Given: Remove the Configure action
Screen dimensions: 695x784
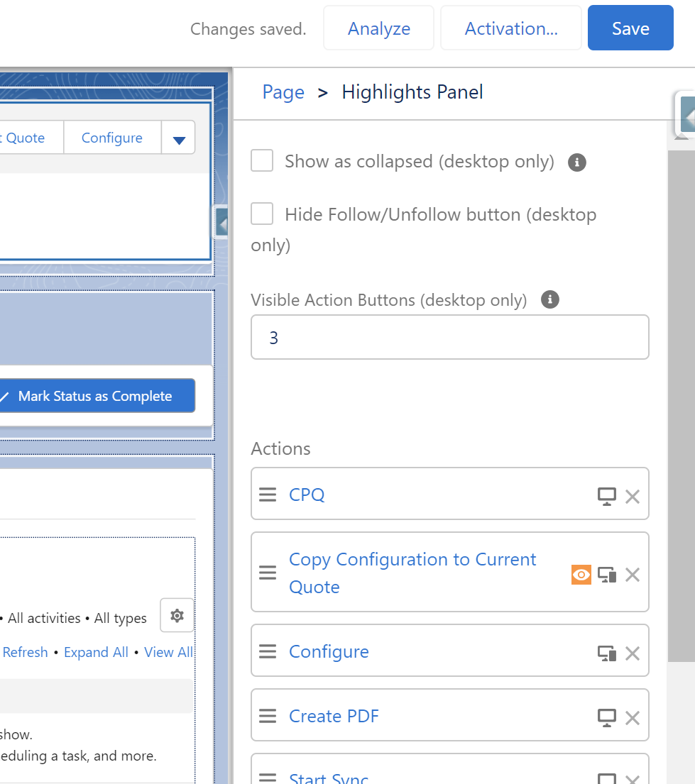Looking at the screenshot, I should pos(633,653).
